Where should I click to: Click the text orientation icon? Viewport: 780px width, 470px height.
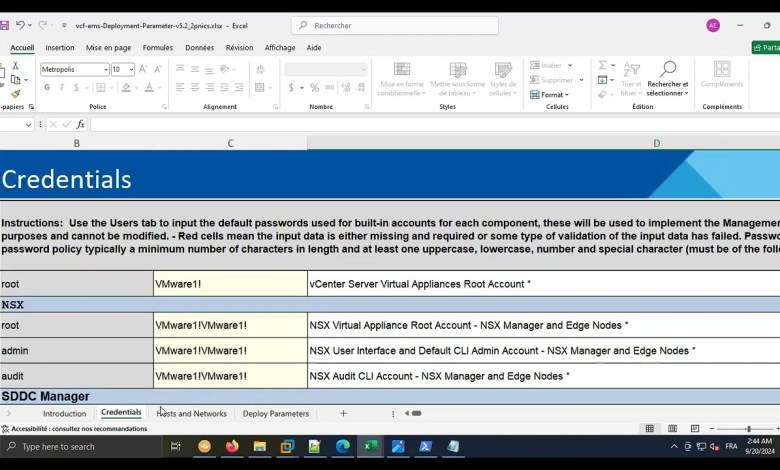tap(224, 69)
